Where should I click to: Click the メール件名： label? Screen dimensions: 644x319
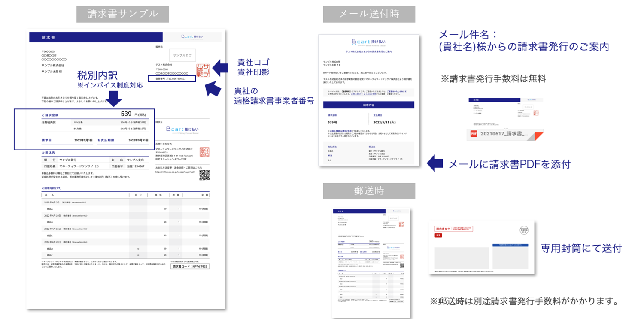point(468,35)
